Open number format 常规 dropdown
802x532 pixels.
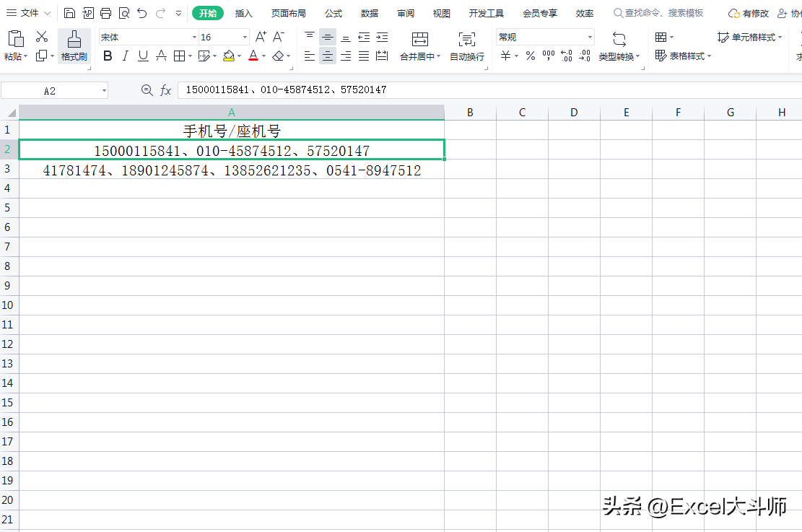(x=590, y=38)
